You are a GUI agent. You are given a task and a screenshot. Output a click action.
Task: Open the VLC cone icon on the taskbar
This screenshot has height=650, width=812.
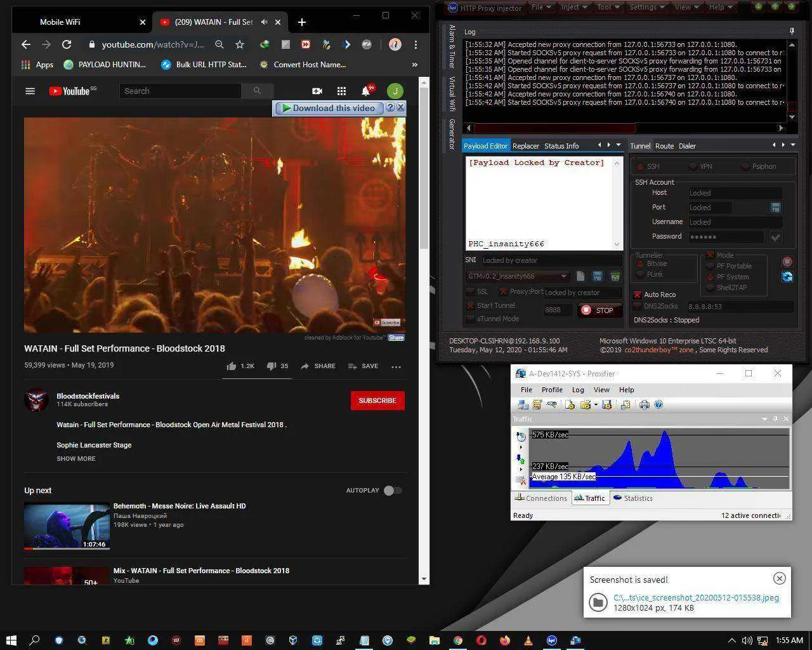(528, 640)
